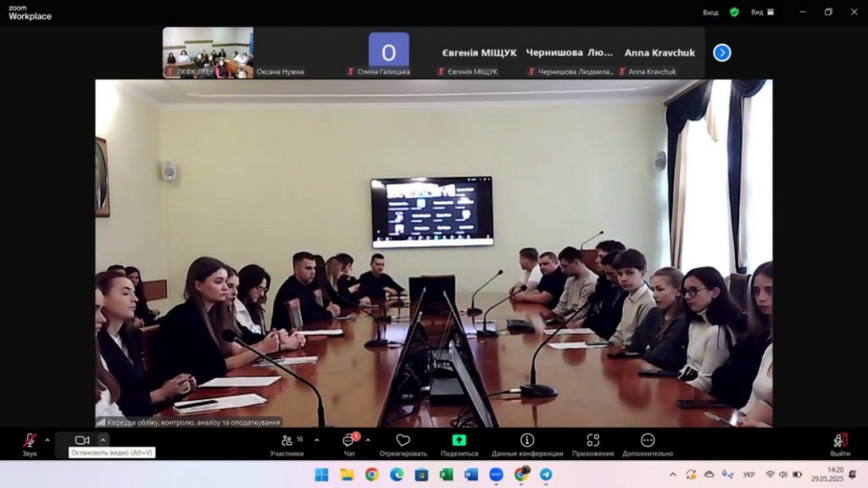Open Telegram from the Windows taskbar
868x488 pixels.
click(x=546, y=474)
